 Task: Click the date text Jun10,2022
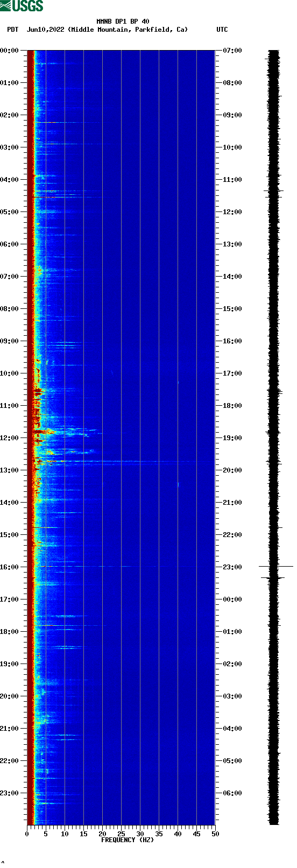(45, 30)
